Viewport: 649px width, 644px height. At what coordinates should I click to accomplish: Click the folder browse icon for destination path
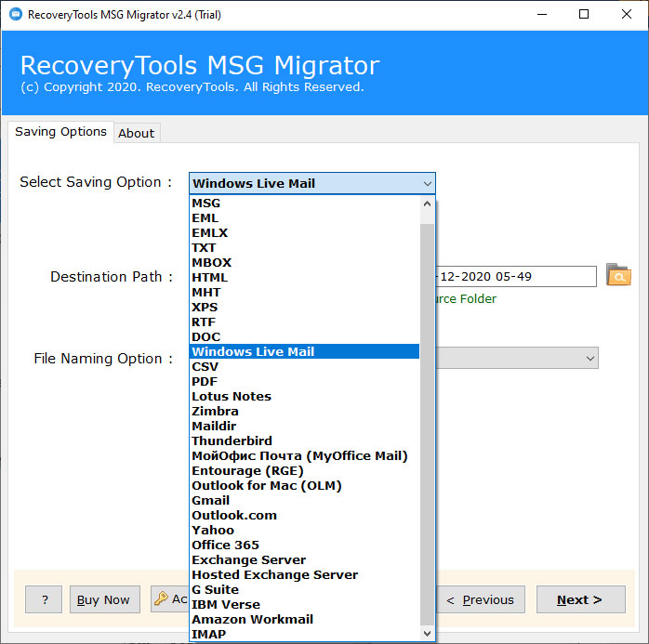coord(618,275)
